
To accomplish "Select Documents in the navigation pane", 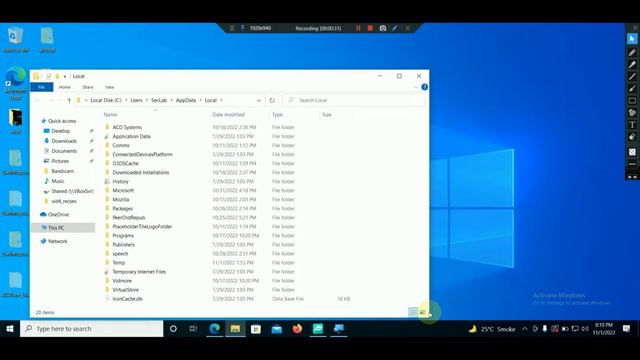I will [64, 151].
